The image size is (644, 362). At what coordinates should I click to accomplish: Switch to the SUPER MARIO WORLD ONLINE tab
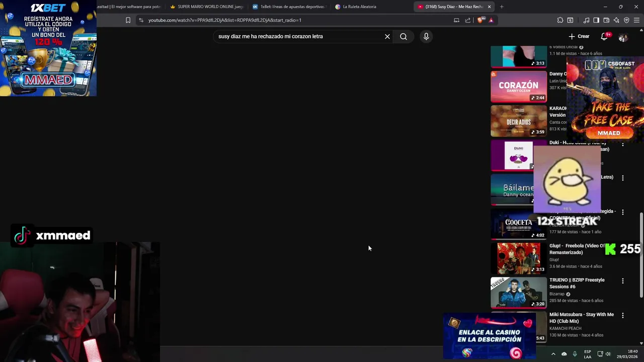tap(206, 7)
